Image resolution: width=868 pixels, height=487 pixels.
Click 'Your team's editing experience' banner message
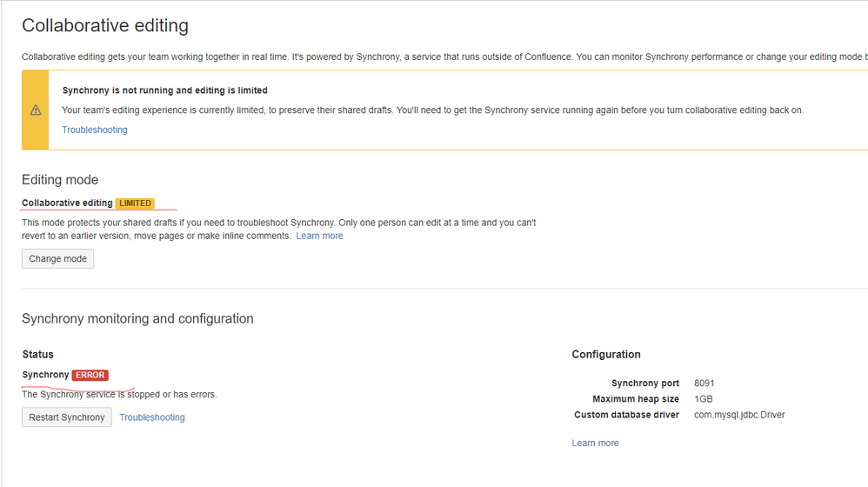pos(433,110)
